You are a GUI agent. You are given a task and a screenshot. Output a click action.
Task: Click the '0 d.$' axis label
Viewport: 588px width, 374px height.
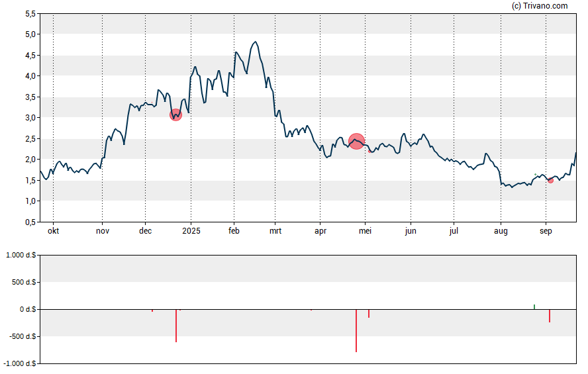(28, 310)
